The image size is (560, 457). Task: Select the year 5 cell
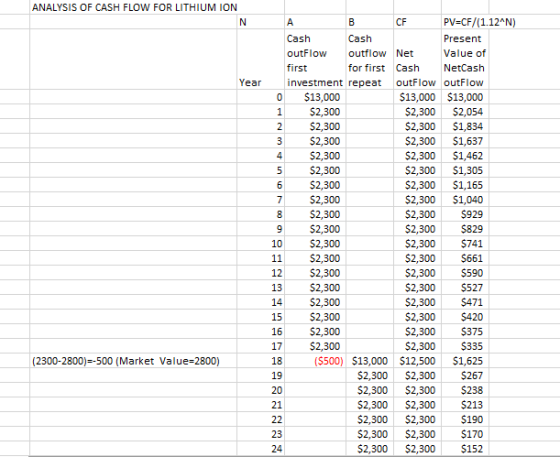(261, 170)
